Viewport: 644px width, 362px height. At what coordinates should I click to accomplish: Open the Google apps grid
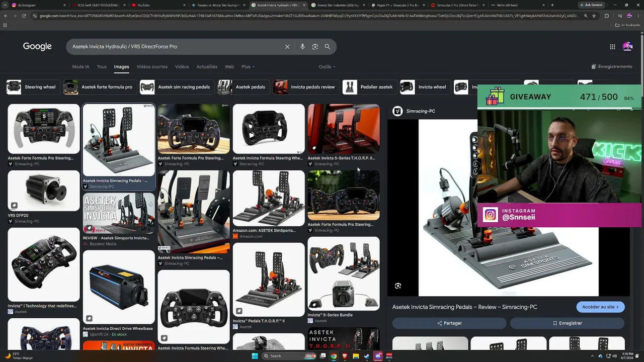click(612, 47)
